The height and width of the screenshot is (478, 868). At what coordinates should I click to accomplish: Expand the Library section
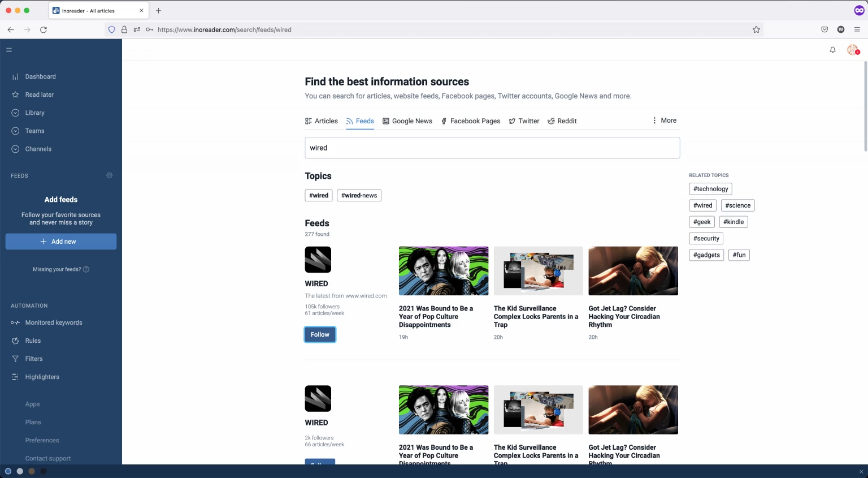coord(35,113)
